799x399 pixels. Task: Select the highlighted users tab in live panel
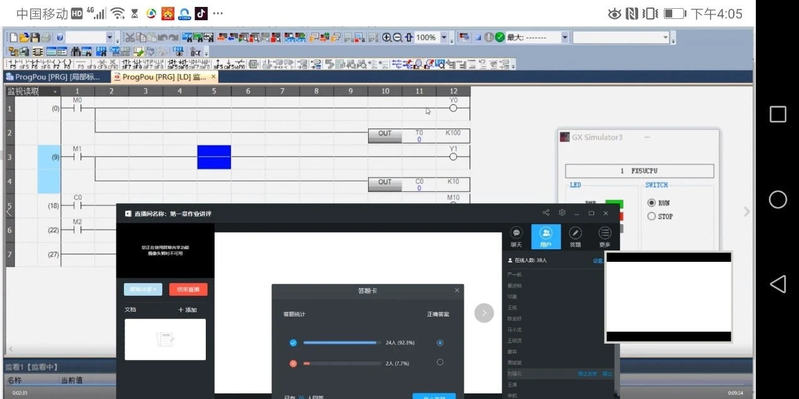[x=546, y=236]
